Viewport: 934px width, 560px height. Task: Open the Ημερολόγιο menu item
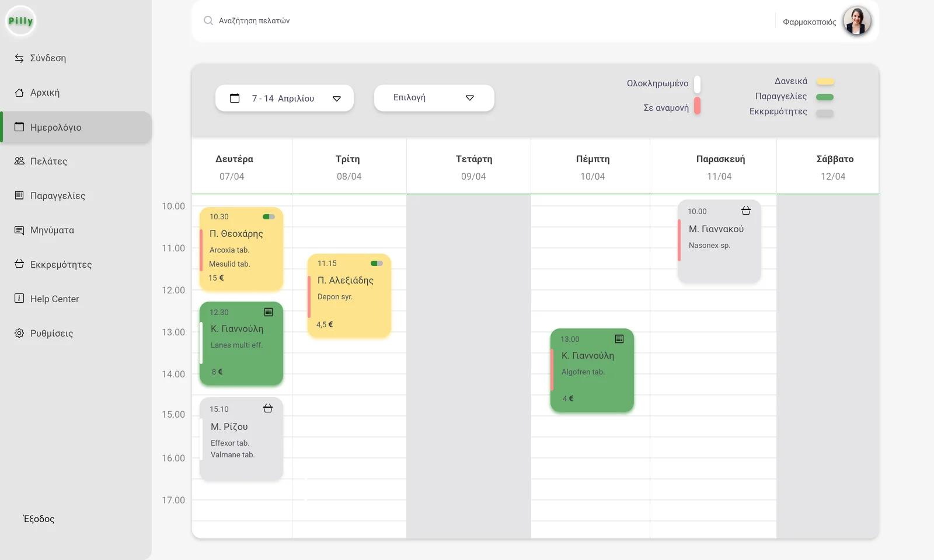tap(76, 127)
